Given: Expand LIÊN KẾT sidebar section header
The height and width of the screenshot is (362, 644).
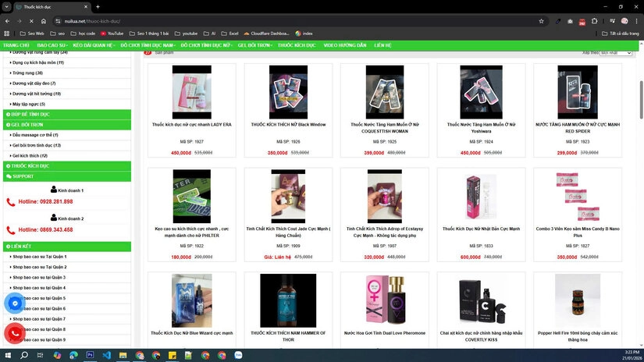Looking at the screenshot, I should (67, 247).
